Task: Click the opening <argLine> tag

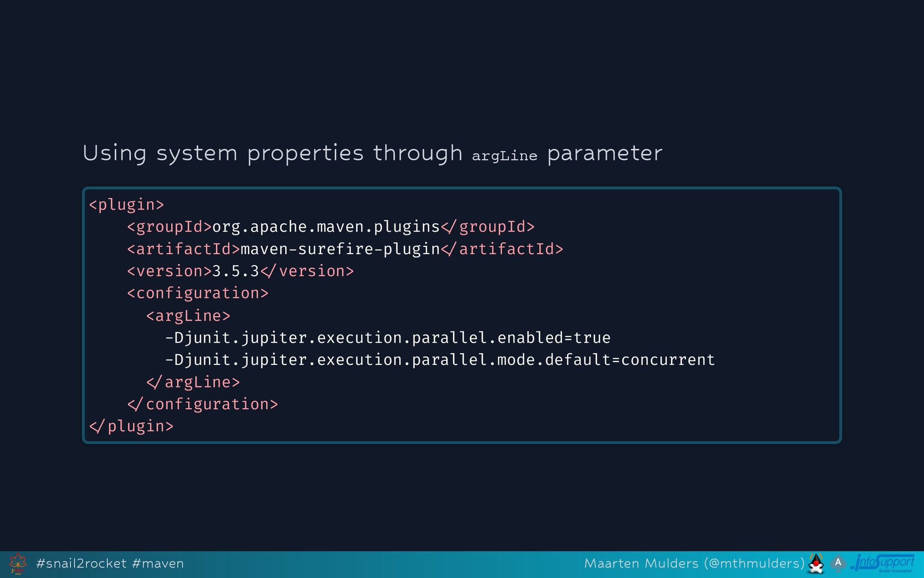Action: 188,316
